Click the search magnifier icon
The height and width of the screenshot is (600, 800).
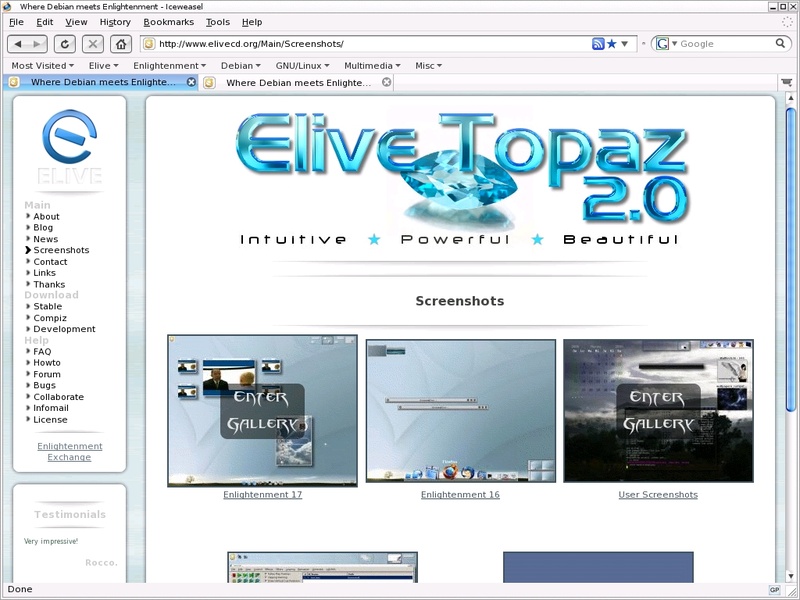coord(781,43)
